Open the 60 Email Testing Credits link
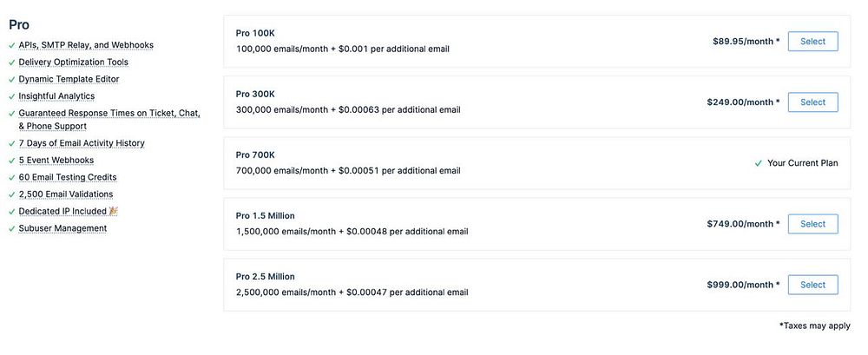 pos(68,177)
